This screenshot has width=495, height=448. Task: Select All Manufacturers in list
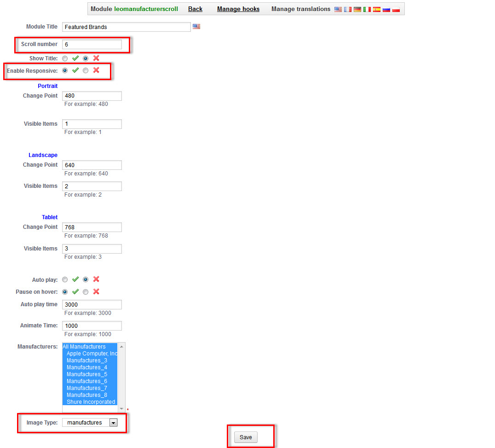click(x=90, y=347)
